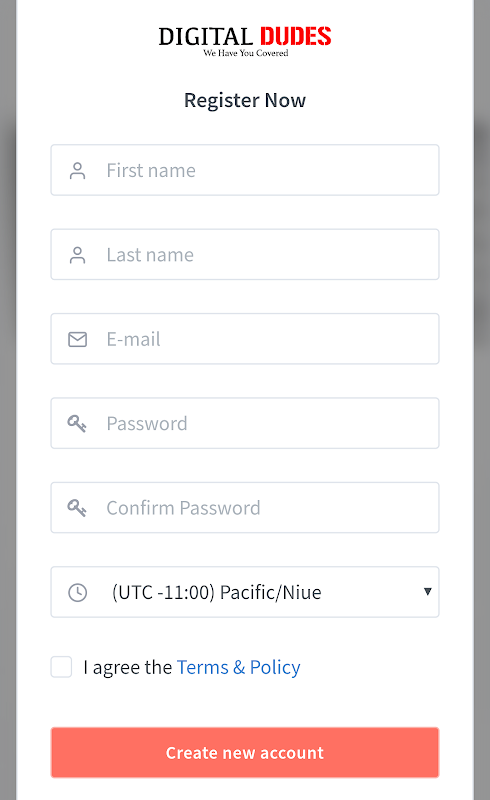Viewport: 490px width, 800px height.
Task: Click the 'We Have You Covered' tagline
Action: coord(246,53)
